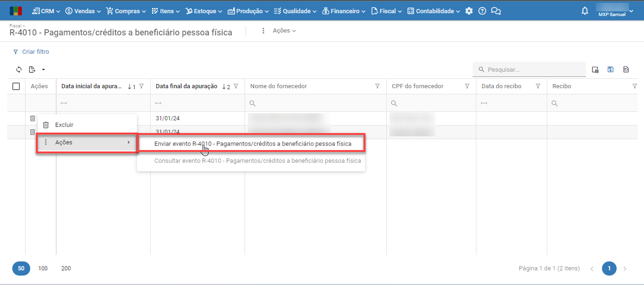
Task: Click the column chooser icon beside search
Action: 595,69
